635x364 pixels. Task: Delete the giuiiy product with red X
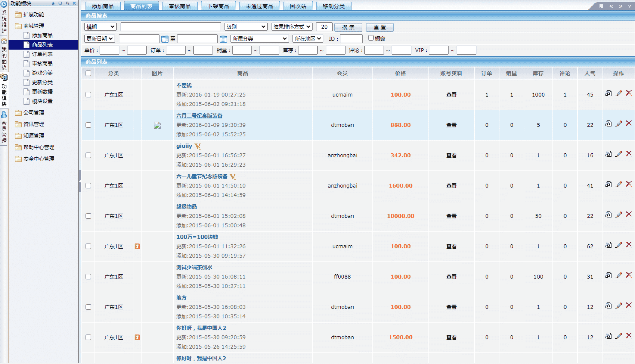pyautogui.click(x=629, y=154)
